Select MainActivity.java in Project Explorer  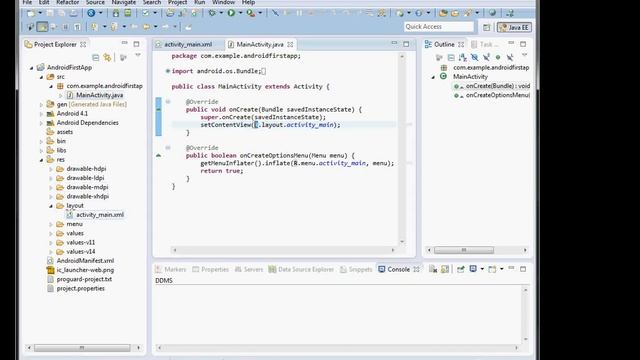[99, 95]
